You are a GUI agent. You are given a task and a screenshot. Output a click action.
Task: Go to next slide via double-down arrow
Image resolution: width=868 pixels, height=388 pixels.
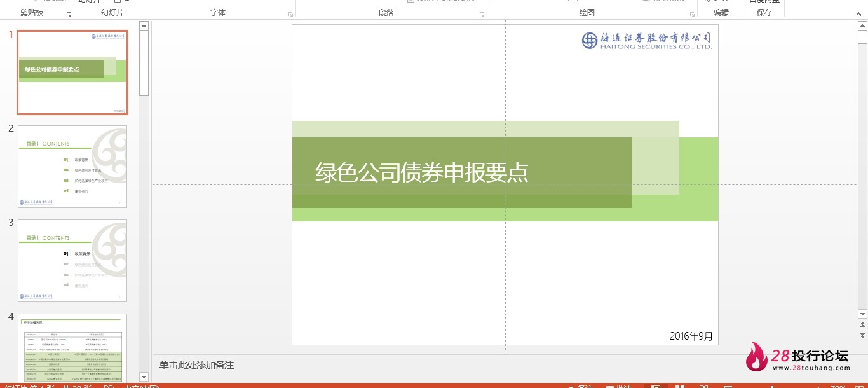click(x=862, y=335)
